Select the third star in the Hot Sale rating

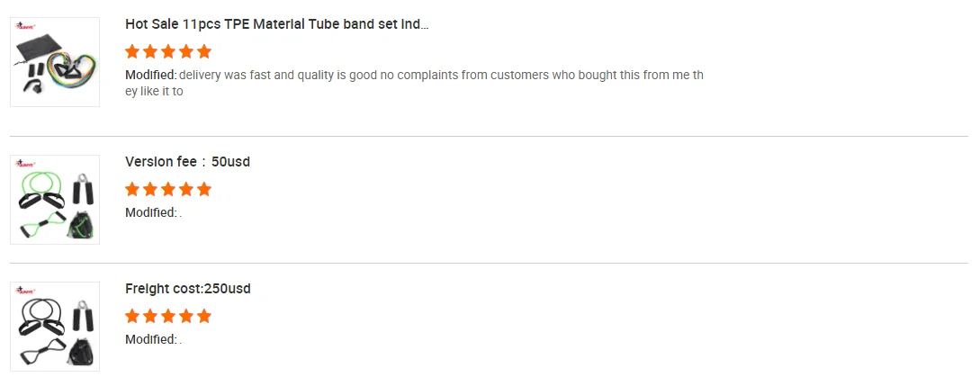click(168, 51)
